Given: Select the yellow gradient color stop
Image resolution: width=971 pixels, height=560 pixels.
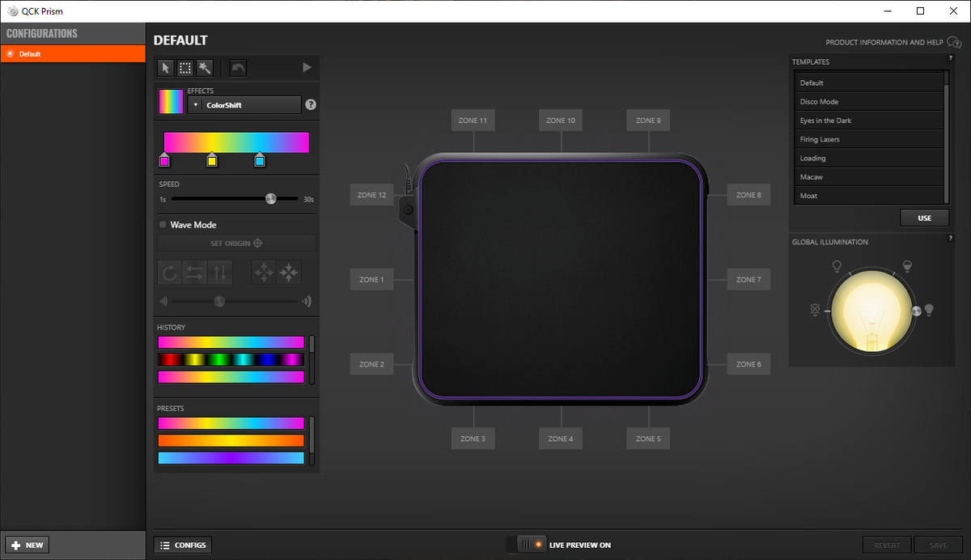Looking at the screenshot, I should pyautogui.click(x=212, y=160).
